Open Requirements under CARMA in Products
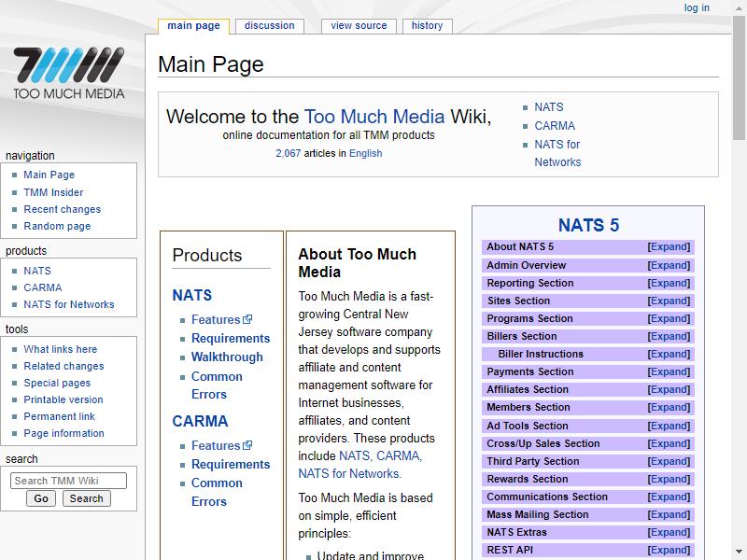This screenshot has height=560, width=747. click(x=231, y=464)
